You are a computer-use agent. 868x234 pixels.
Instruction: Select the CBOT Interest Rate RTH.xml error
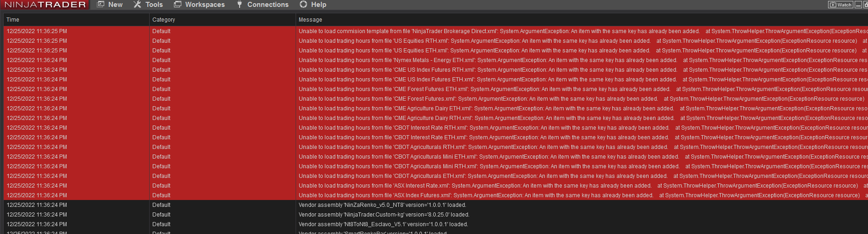tap(583, 128)
